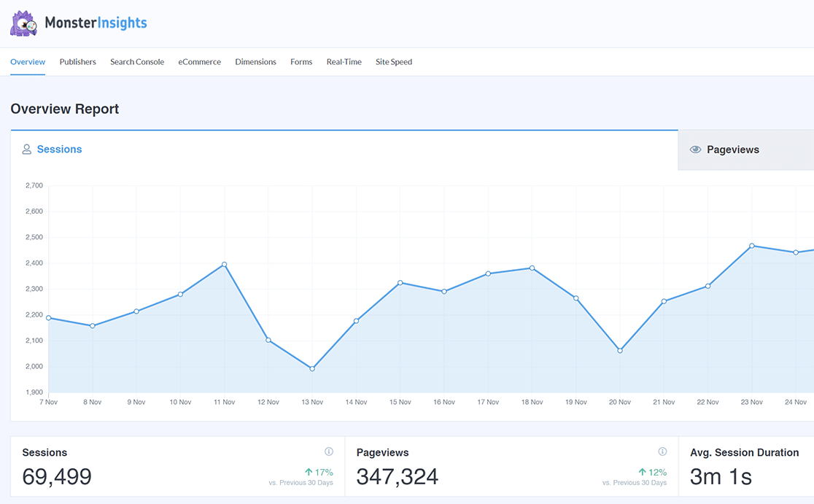814x504 pixels.
Task: Switch to the Real-Time tab
Action: pos(344,62)
